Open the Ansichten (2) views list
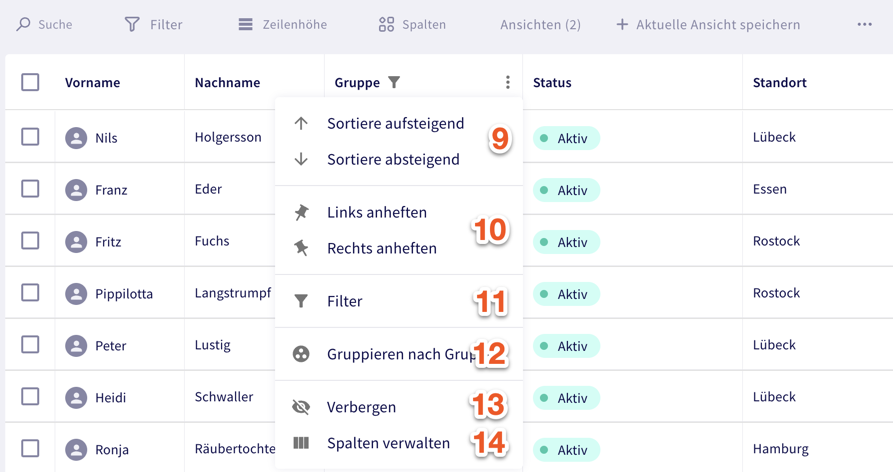 coord(540,24)
